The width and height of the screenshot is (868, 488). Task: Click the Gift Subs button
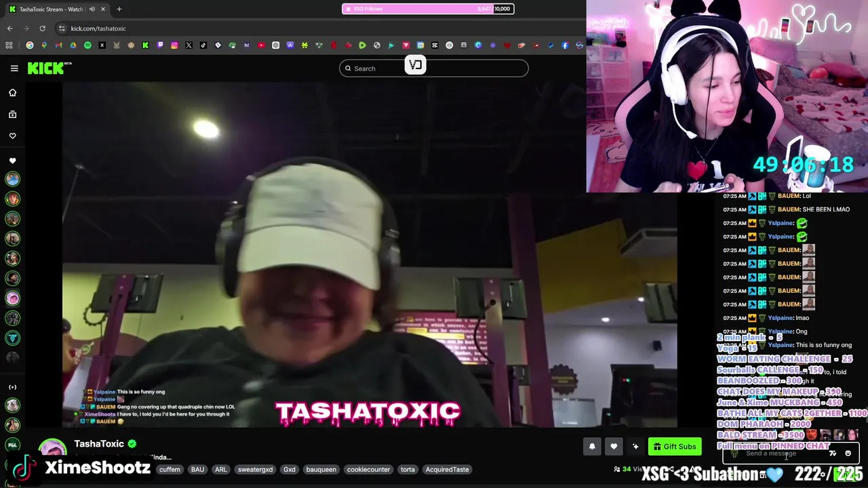[675, 446]
